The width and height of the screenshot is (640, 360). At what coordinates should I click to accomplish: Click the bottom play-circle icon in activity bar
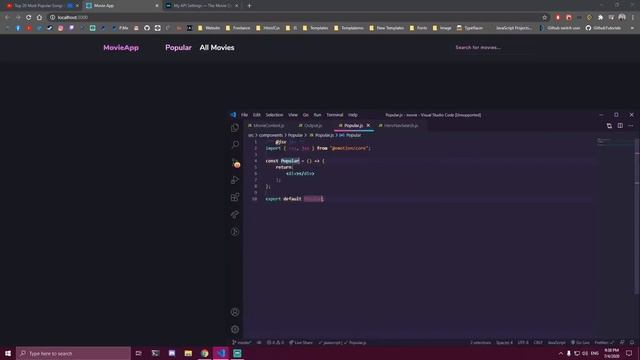pyautogui.click(x=235, y=232)
